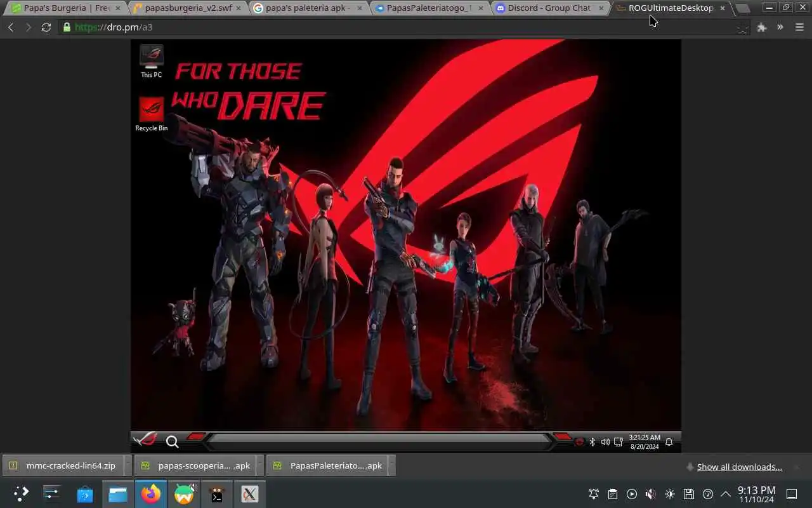The height and width of the screenshot is (508, 812).
Task: Go forward with the browser forward arrow
Action: [x=28, y=27]
